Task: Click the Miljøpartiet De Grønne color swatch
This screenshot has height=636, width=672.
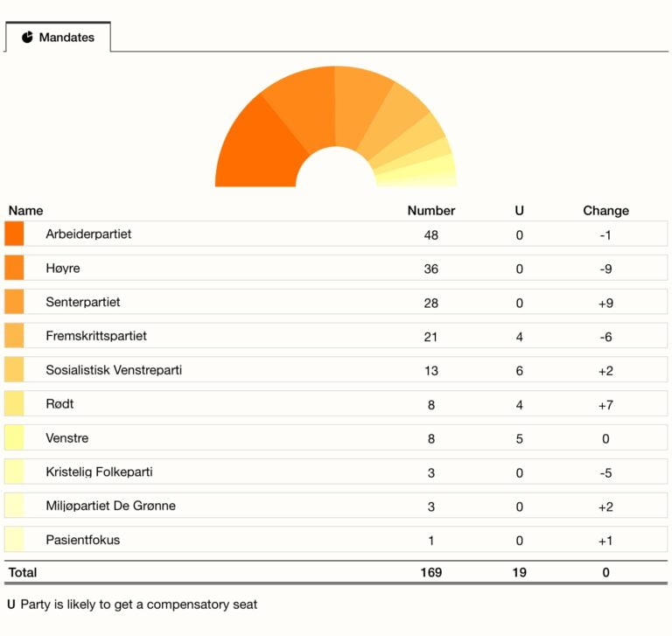Action: coord(14,506)
